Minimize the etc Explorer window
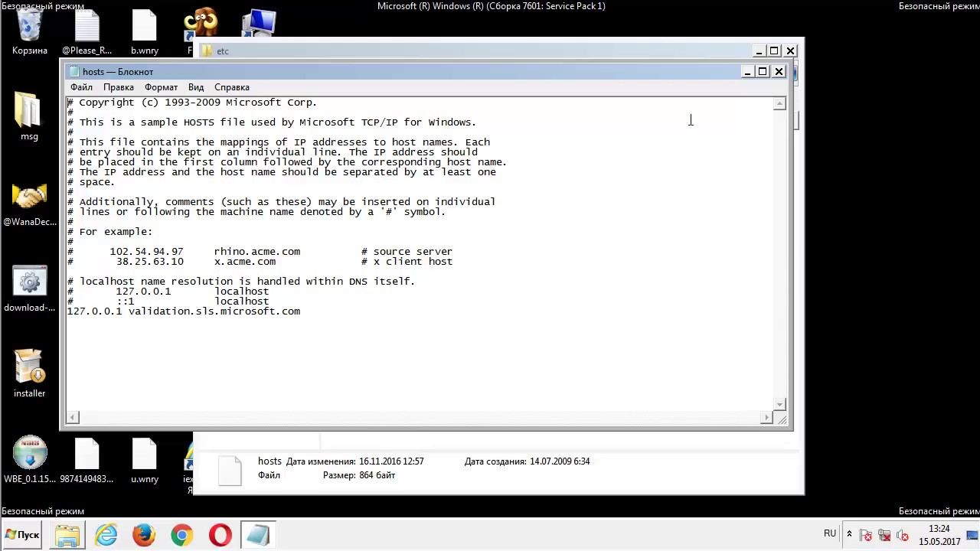The image size is (980, 551). (758, 51)
